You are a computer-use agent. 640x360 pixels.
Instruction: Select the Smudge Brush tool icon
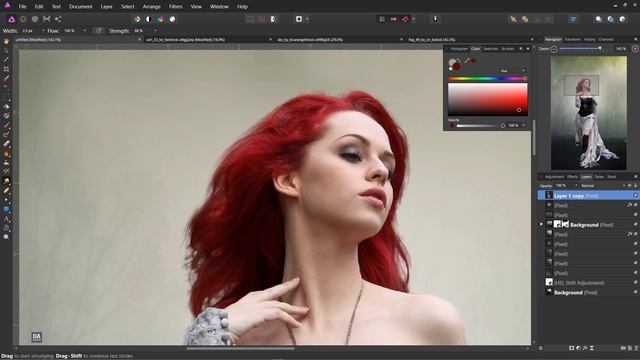click(x=6, y=181)
